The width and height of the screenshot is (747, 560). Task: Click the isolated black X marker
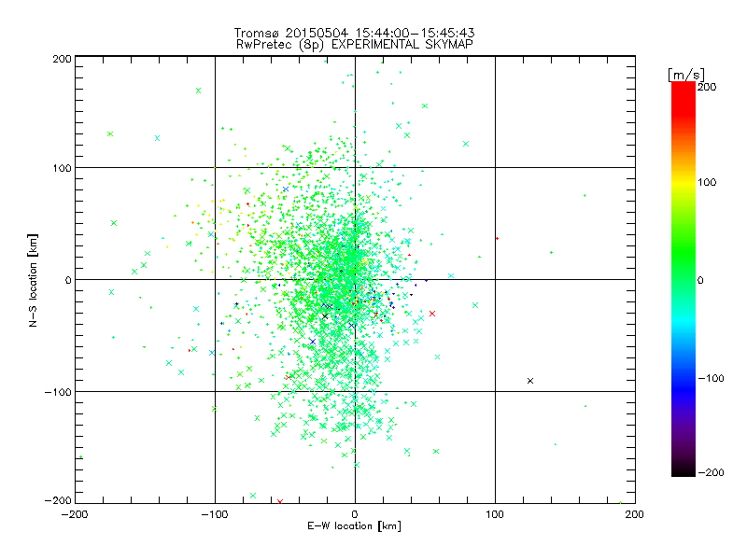point(530,381)
